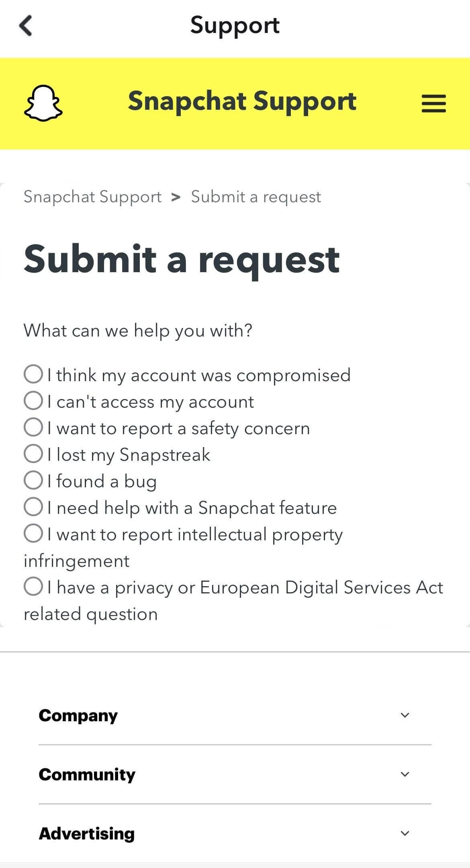Screen dimensions: 470x868
Task: Choose intellectual property infringement report option
Action: [33, 534]
